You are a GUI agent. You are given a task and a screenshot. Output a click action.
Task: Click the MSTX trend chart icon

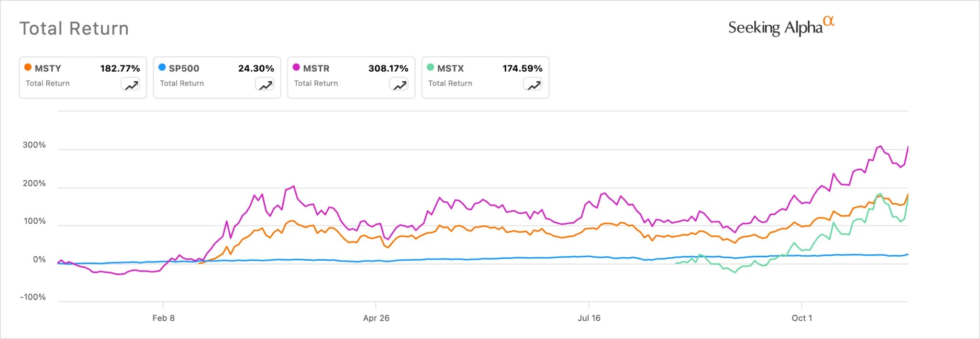click(533, 85)
